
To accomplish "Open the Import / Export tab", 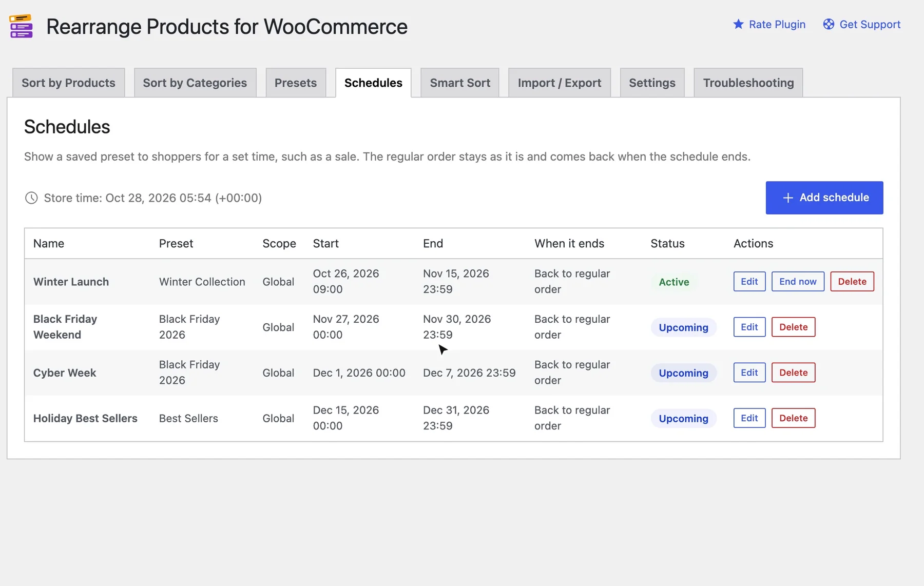I will click(x=560, y=83).
